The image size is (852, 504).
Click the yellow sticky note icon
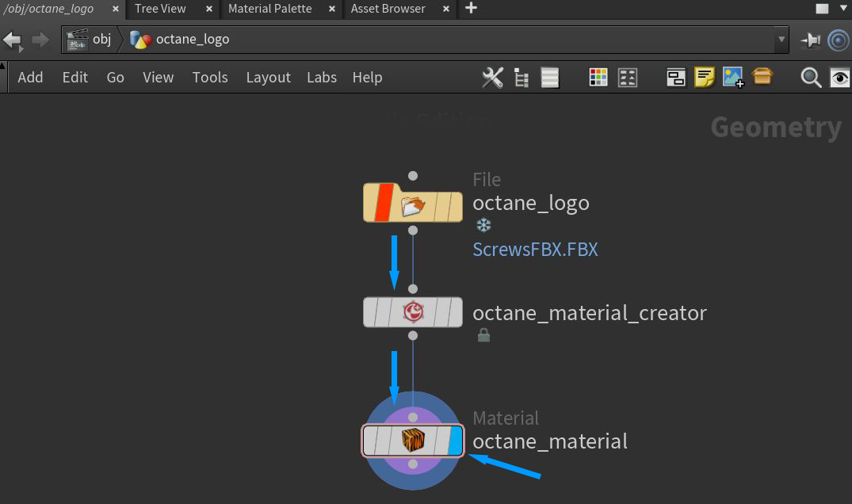coord(705,77)
